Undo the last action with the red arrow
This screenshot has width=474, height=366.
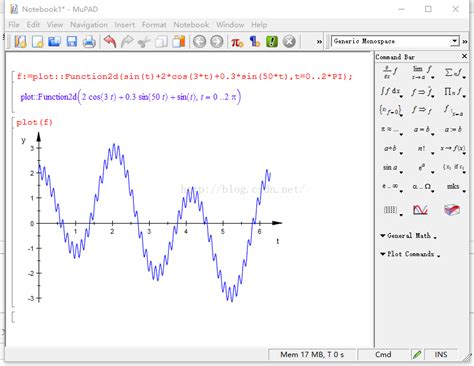[x=110, y=42]
